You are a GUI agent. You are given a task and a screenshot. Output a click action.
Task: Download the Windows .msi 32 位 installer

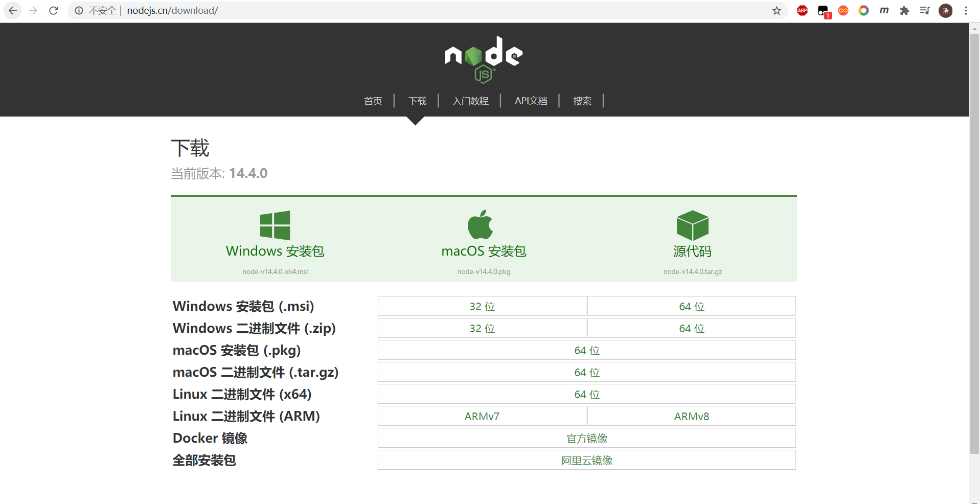(482, 306)
